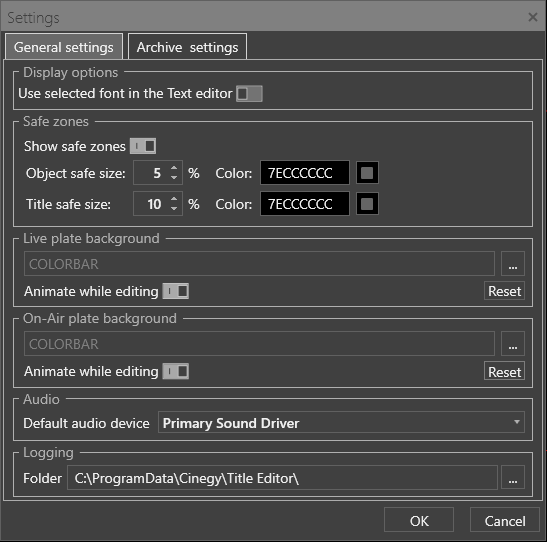The height and width of the screenshot is (542, 547).
Task: Select the General settings tab
Action: click(64, 46)
